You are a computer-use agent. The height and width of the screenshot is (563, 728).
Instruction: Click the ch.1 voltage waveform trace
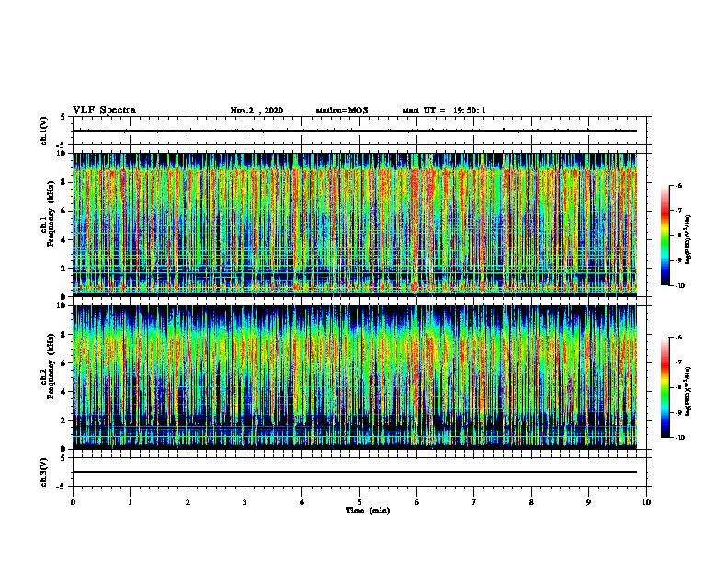pyautogui.click(x=355, y=131)
